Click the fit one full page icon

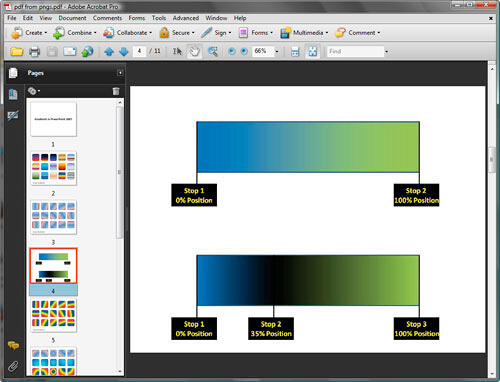312,51
